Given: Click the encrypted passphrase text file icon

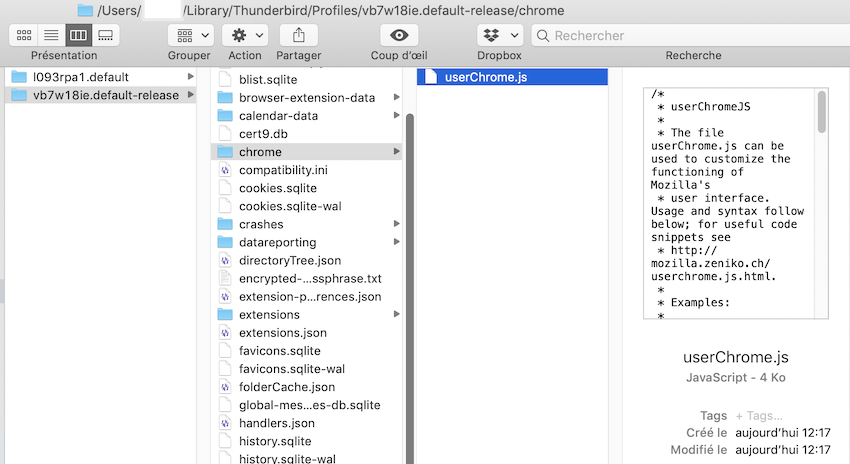Looking at the screenshot, I should 225,278.
